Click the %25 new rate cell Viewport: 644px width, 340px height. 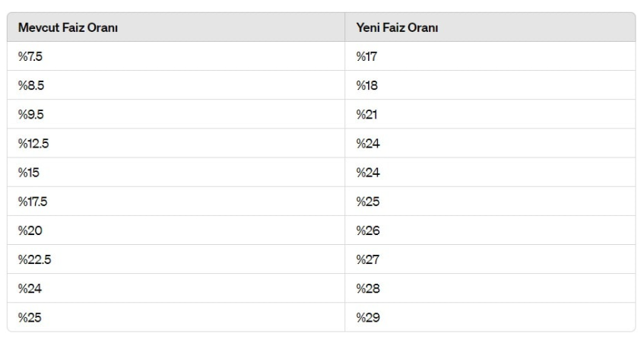367,202
